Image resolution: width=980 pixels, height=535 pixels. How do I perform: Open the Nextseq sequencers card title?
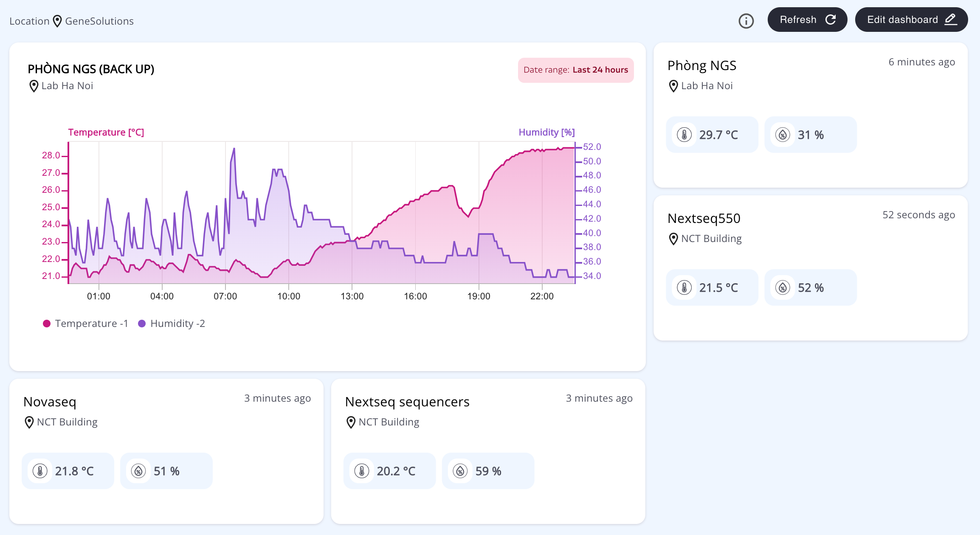coord(407,402)
